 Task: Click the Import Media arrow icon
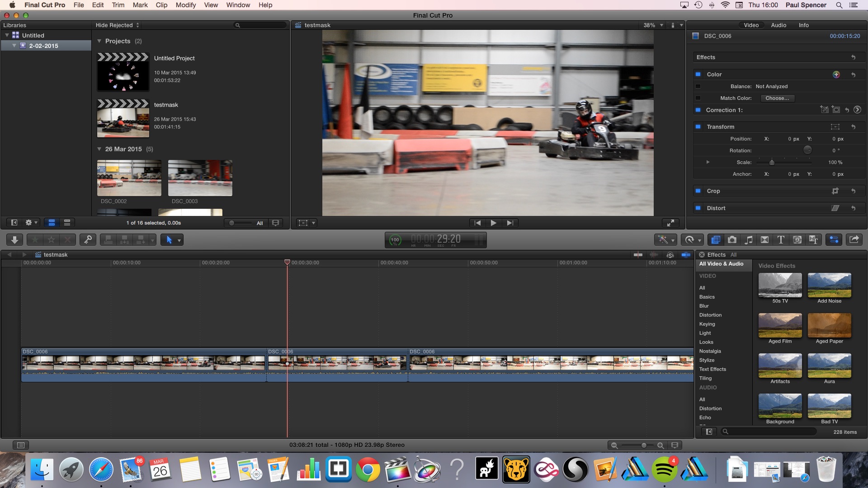tap(14, 240)
